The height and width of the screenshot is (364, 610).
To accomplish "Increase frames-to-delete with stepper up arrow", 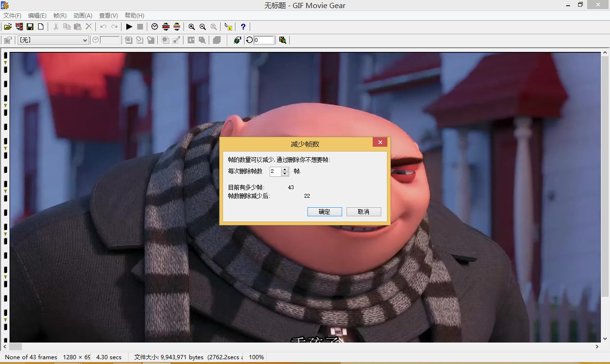I will pos(285,169).
